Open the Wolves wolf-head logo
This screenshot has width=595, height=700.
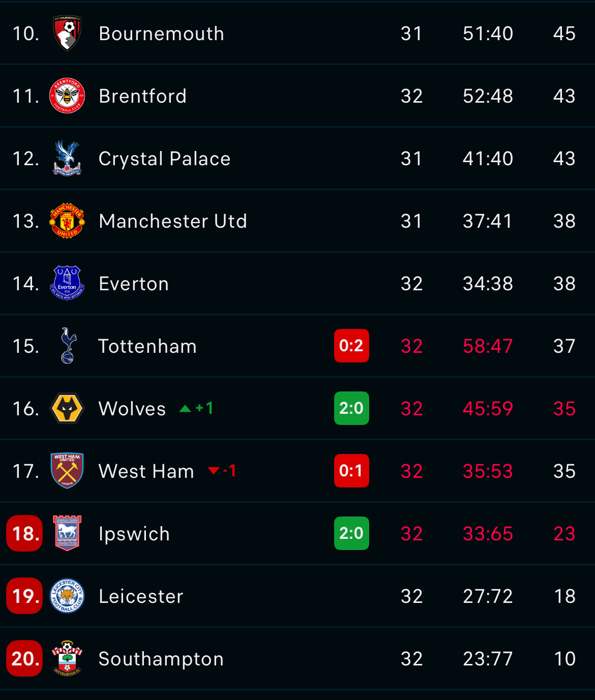[67, 408]
